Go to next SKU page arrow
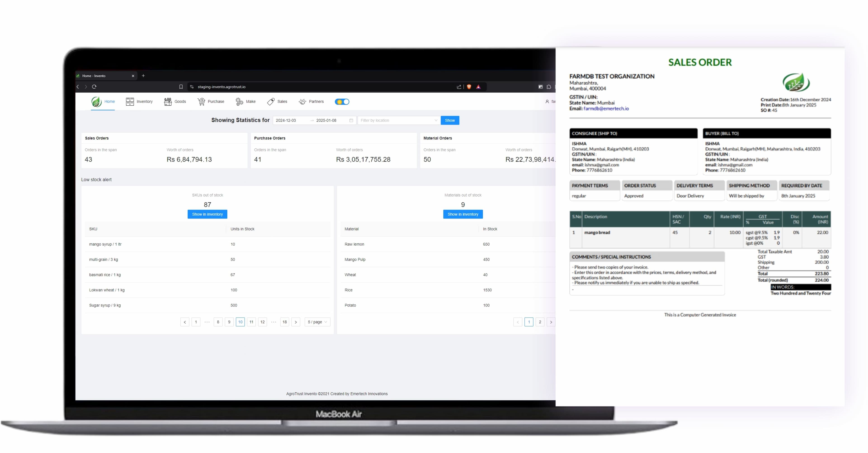 296,322
